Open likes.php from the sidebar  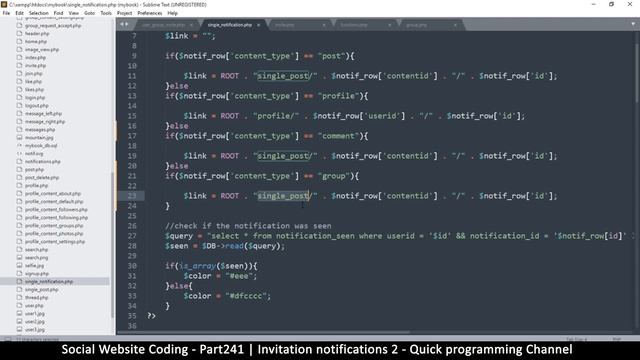click(34, 89)
